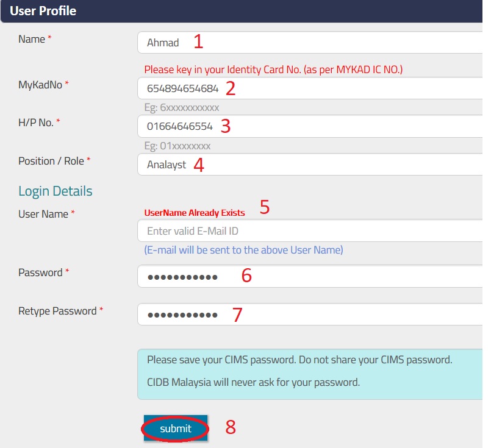Click the Position / Role label
The height and width of the screenshot is (448, 491).
click(51, 161)
